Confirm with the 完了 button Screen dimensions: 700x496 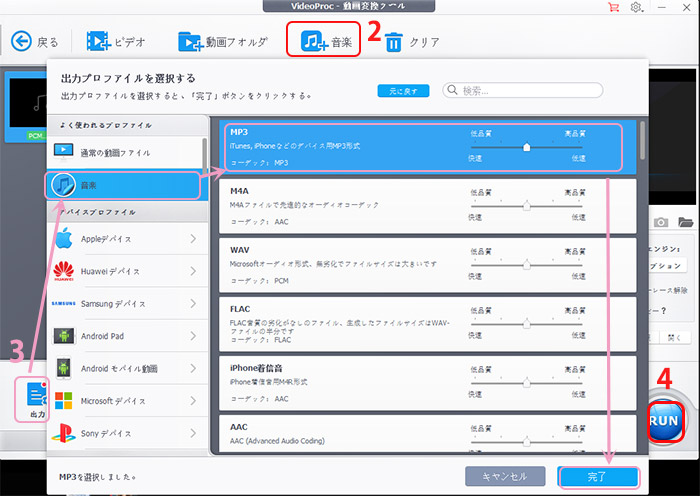click(599, 477)
